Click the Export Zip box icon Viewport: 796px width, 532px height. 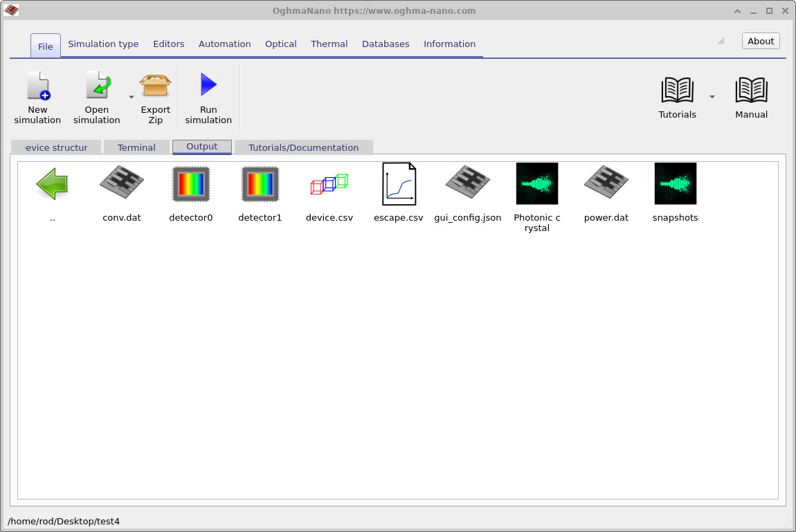[x=155, y=85]
